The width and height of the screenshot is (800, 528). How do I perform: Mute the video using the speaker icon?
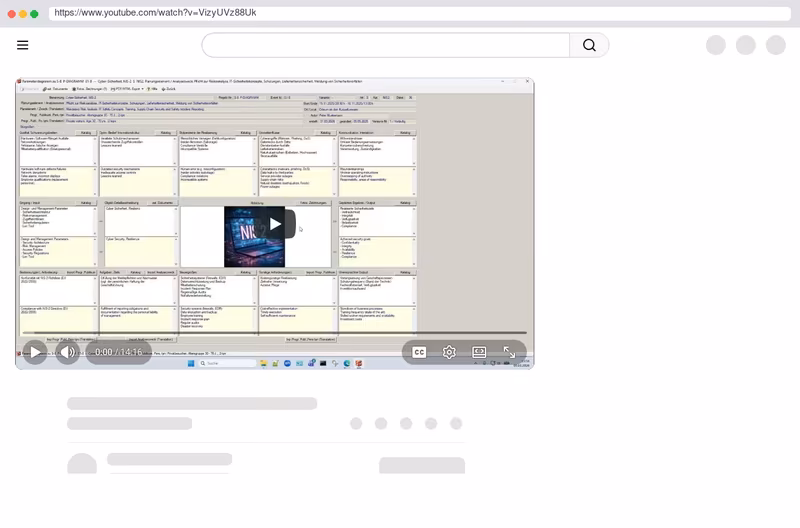(x=67, y=352)
